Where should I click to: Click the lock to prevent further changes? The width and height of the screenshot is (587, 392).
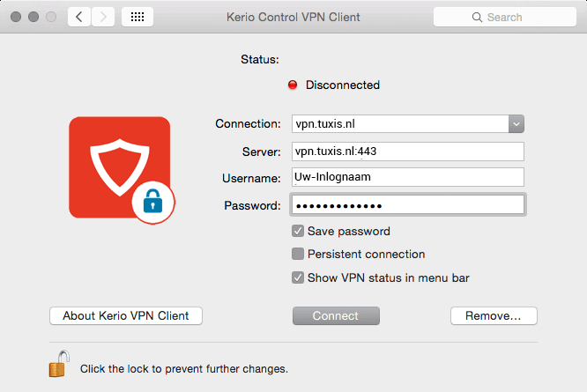point(58,363)
